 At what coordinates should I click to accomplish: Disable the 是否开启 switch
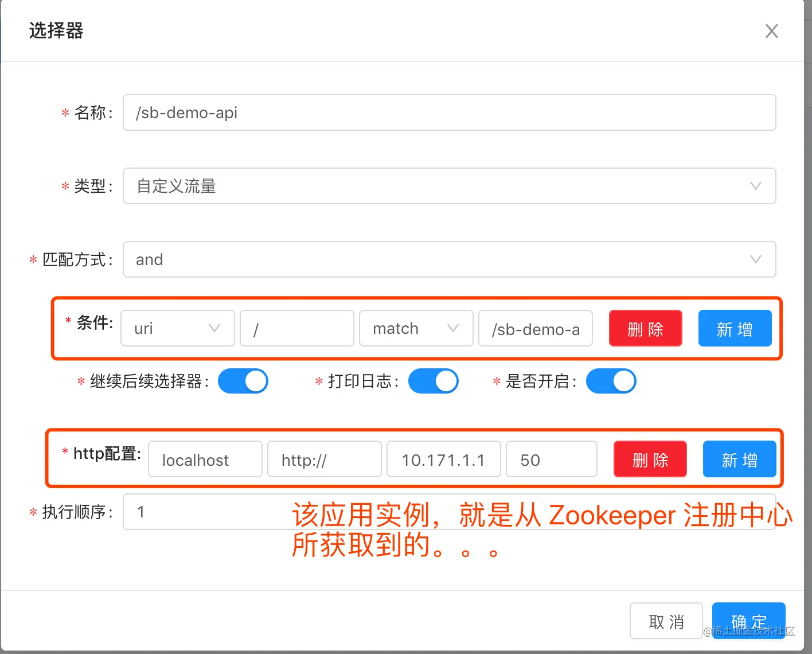611,381
